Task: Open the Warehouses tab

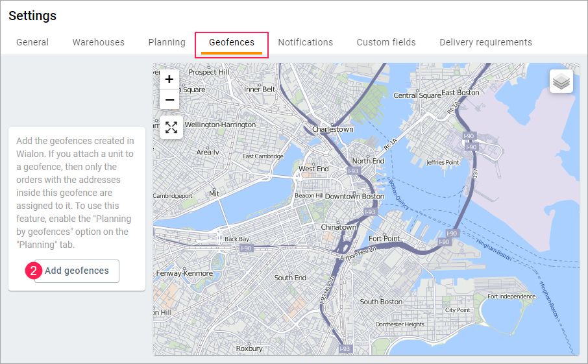Action: pyautogui.click(x=98, y=42)
